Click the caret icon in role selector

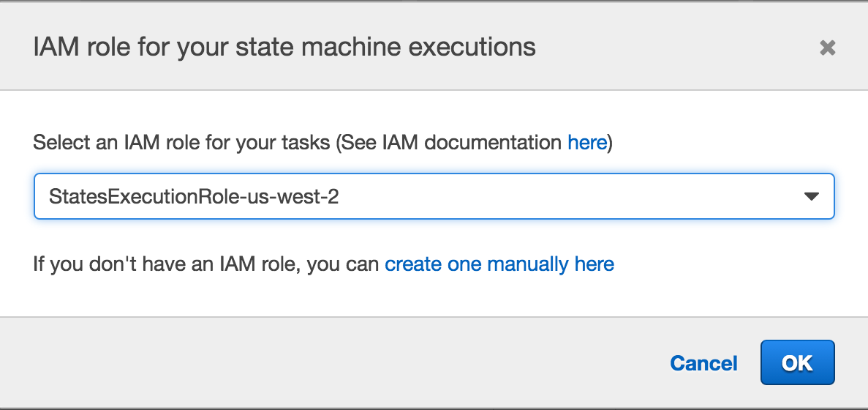[x=811, y=196]
